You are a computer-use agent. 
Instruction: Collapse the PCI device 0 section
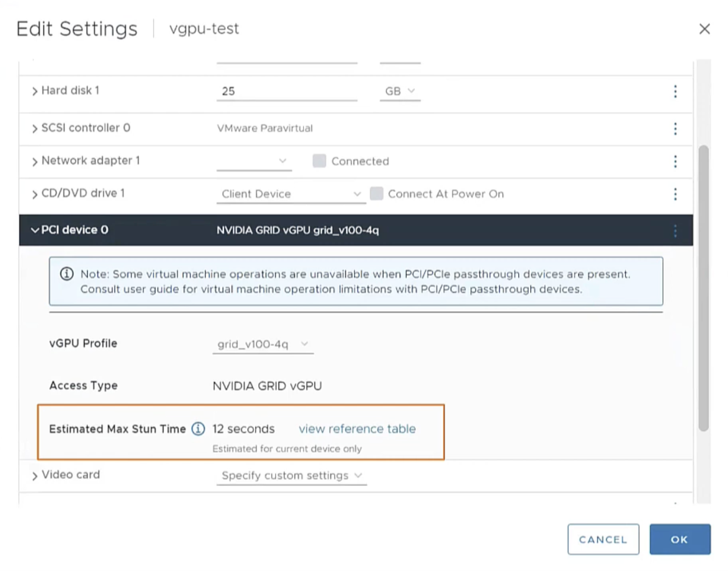click(35, 230)
